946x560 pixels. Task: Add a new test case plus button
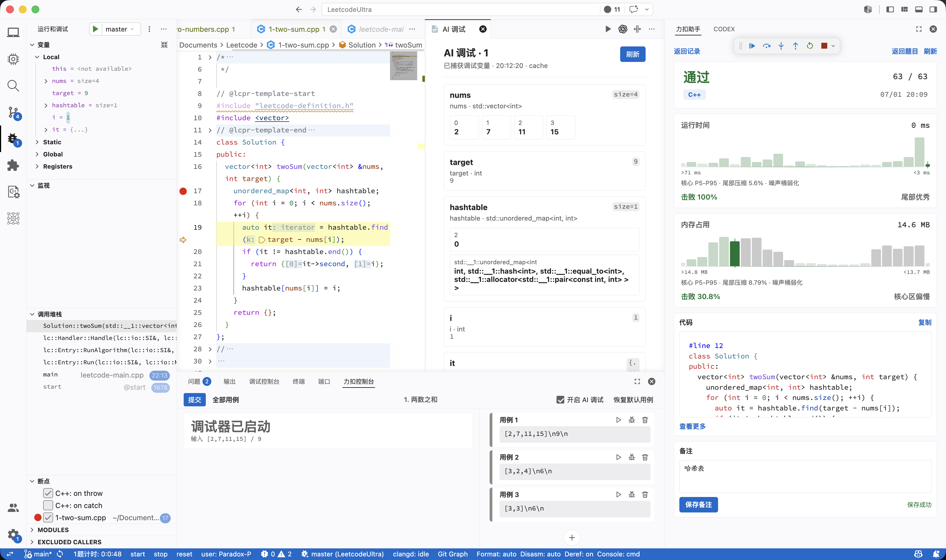(x=572, y=538)
